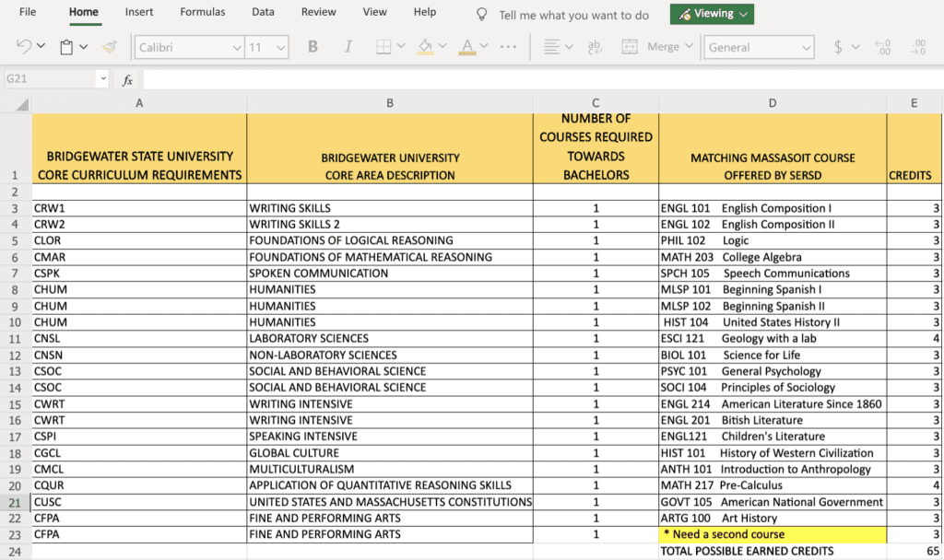Click the 'TOTAL POSSIBLE EARNED CREDITS' cell
This screenshot has width=944, height=560.
click(773, 551)
